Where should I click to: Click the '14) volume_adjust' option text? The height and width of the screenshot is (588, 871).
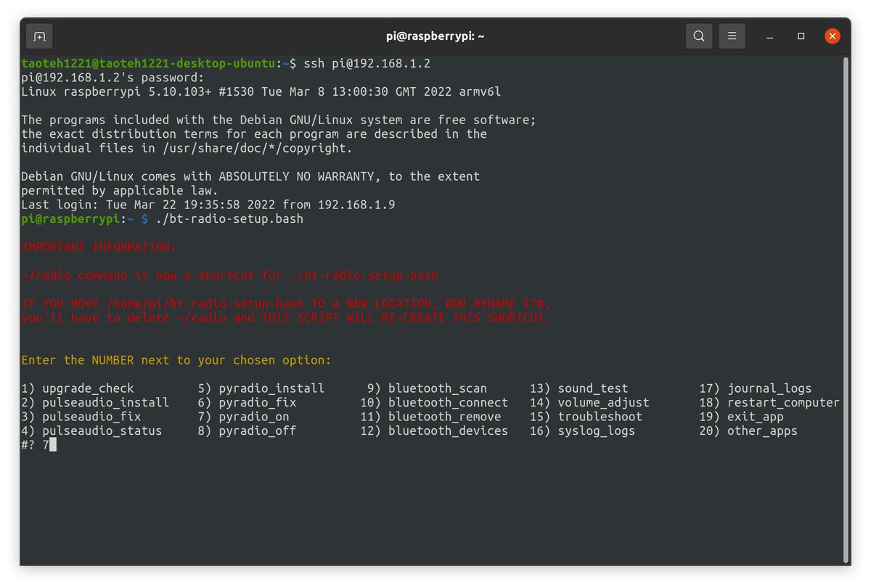pos(589,402)
